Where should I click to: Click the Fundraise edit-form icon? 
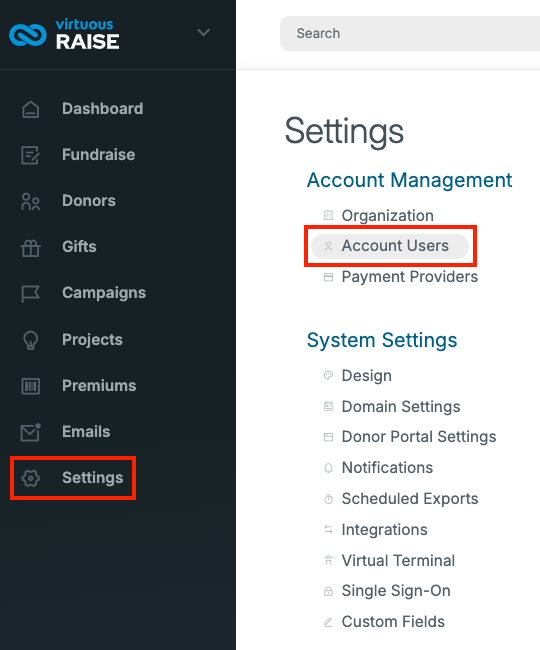point(30,155)
